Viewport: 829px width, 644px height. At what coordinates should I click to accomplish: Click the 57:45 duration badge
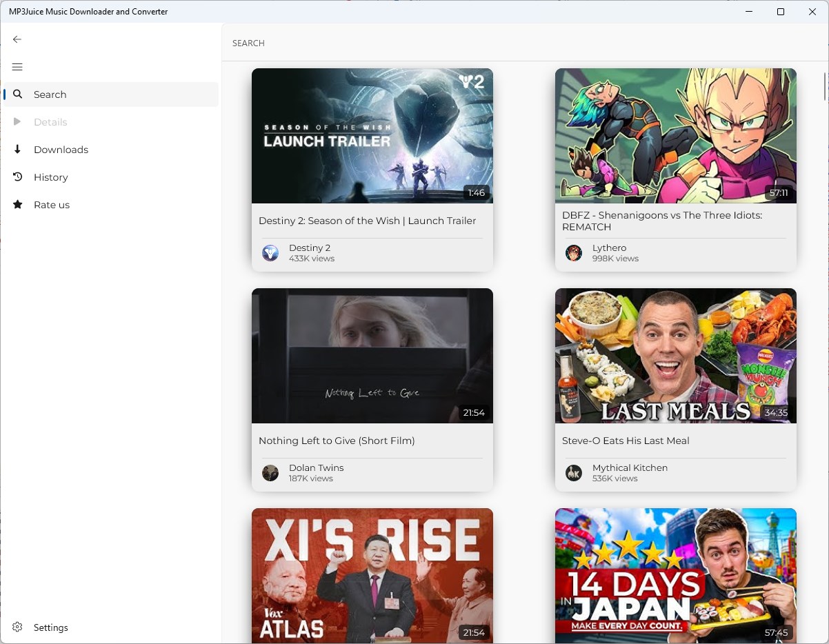(776, 633)
